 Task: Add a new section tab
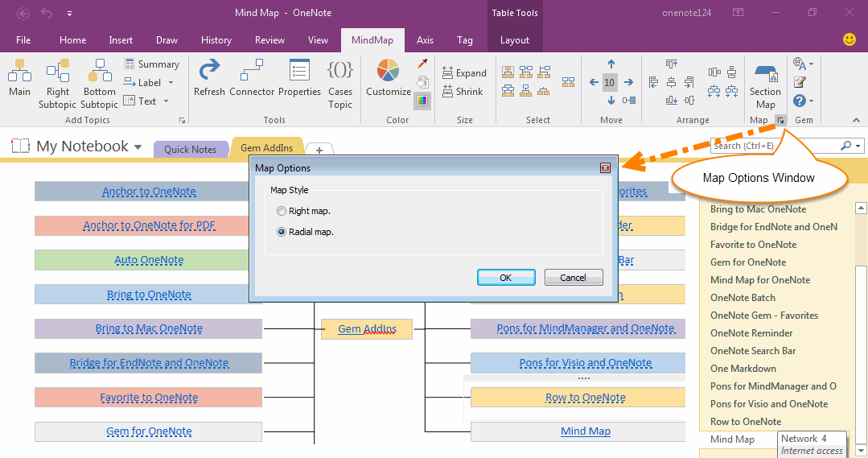319,150
